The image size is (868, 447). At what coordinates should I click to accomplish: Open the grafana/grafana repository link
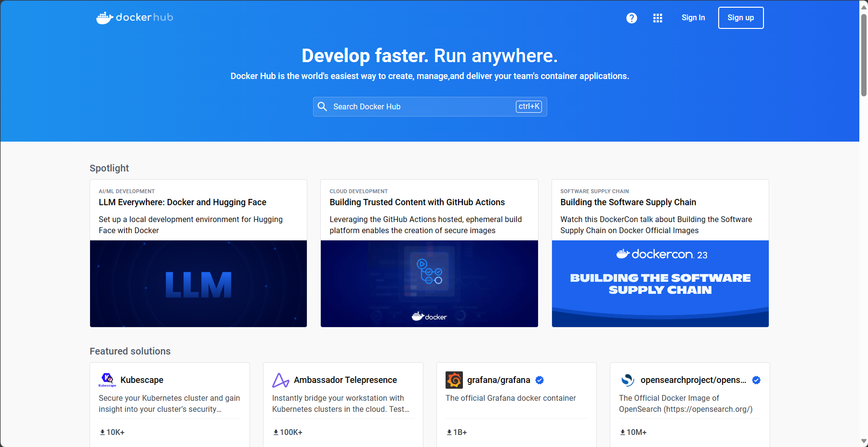coord(499,380)
